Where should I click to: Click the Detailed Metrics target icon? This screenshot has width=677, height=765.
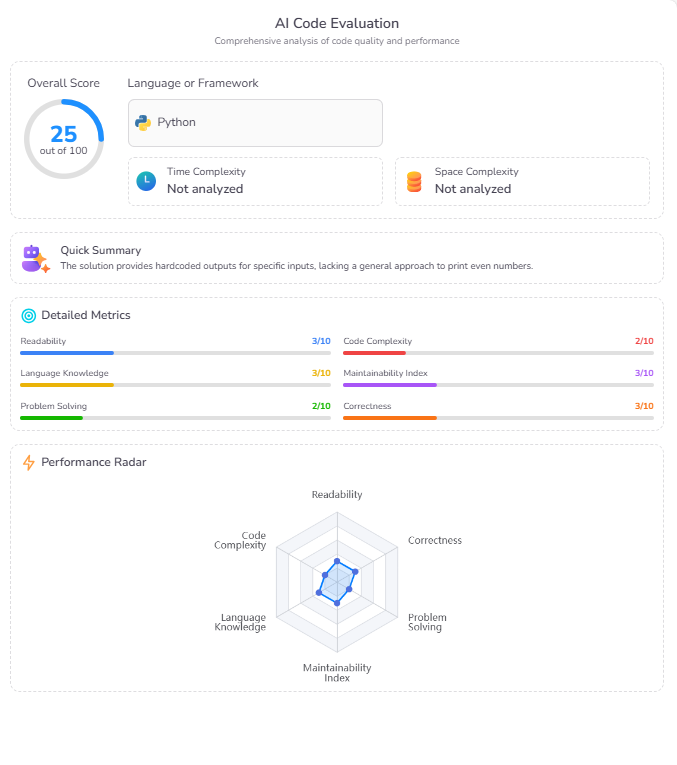coord(28,315)
